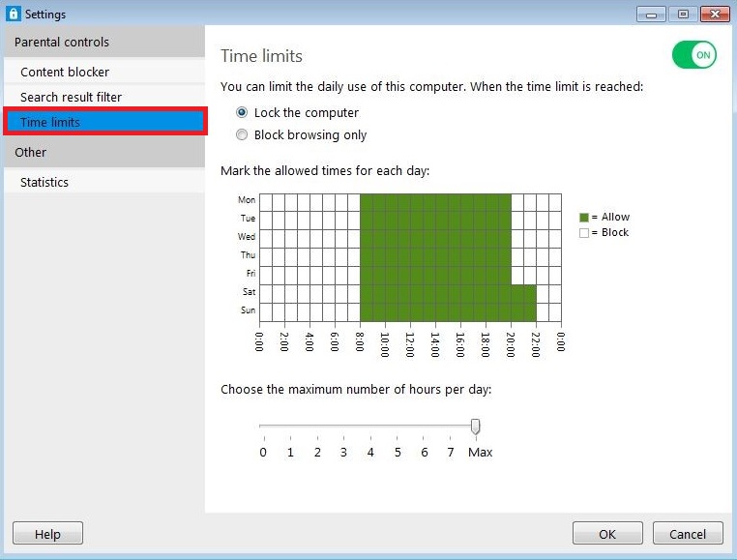Image resolution: width=737 pixels, height=560 pixels.
Task: Cancel the settings dialog
Action: tap(687, 534)
